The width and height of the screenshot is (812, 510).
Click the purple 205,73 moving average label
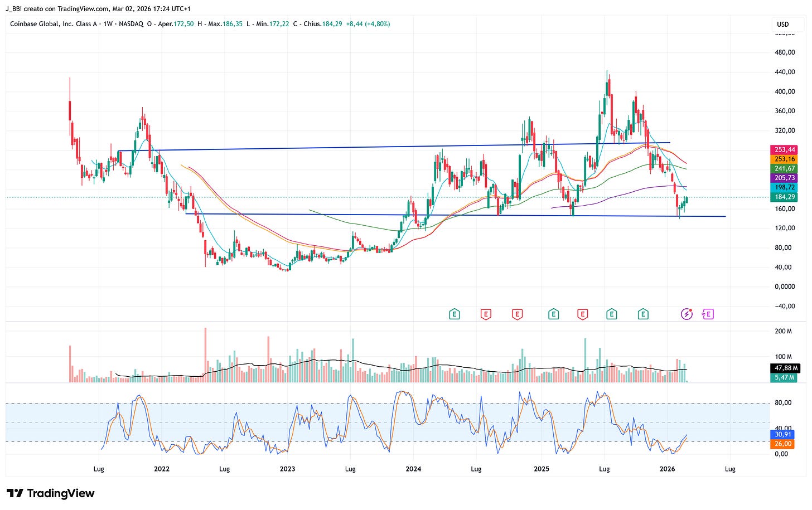[785, 178]
